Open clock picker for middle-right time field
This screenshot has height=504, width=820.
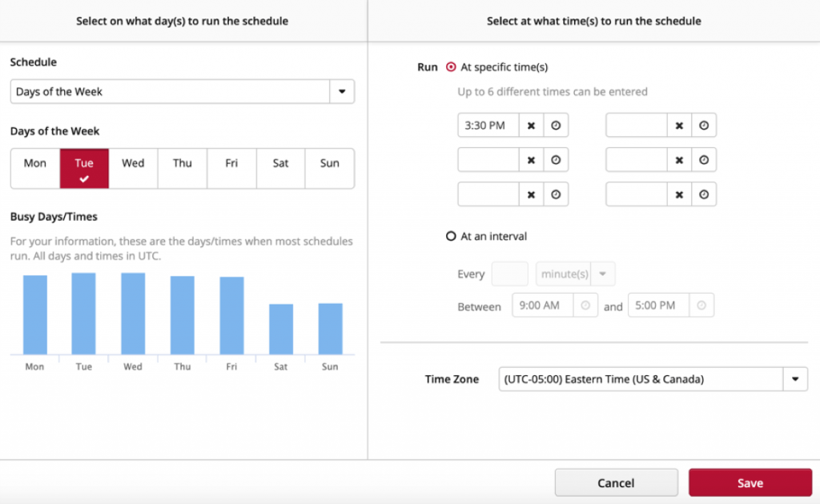pos(704,160)
